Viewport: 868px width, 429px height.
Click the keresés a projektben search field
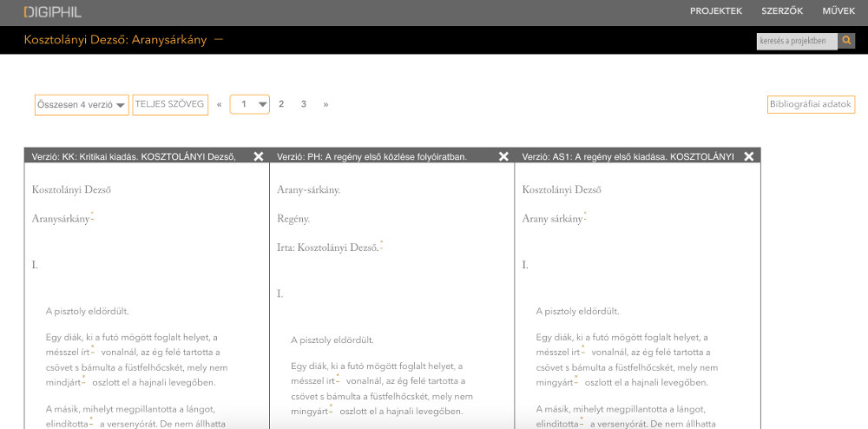point(796,41)
